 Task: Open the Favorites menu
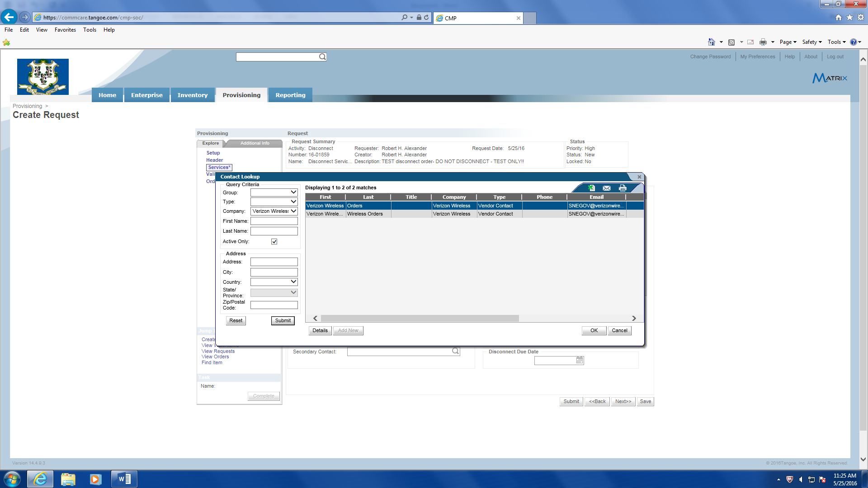[65, 30]
